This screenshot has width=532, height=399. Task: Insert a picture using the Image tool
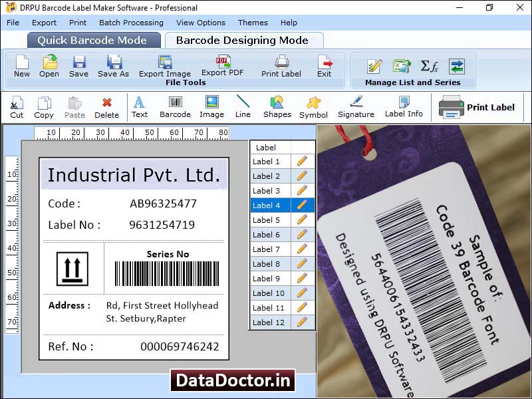point(211,106)
